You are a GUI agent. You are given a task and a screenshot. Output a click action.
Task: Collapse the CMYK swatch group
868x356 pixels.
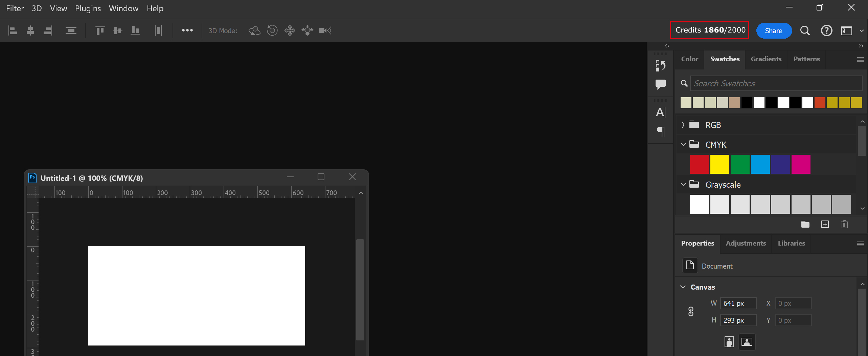pos(683,144)
